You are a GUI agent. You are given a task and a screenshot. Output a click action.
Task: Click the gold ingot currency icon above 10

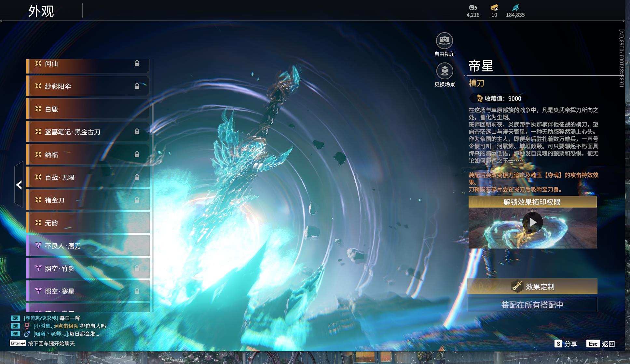click(494, 7)
